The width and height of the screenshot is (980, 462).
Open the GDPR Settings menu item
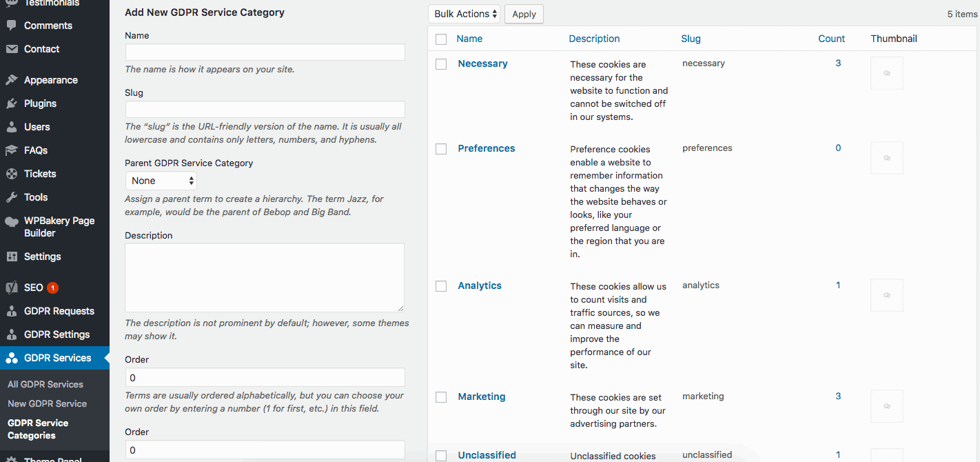(x=57, y=334)
